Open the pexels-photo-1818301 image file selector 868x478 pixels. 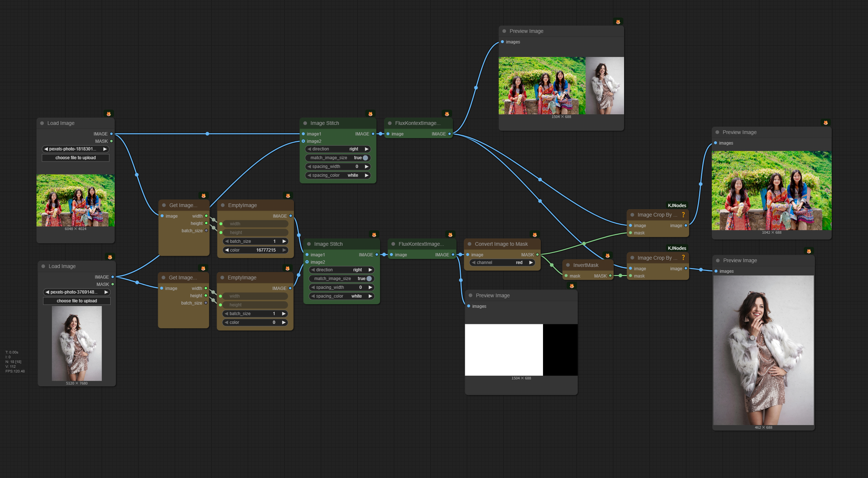[75, 149]
